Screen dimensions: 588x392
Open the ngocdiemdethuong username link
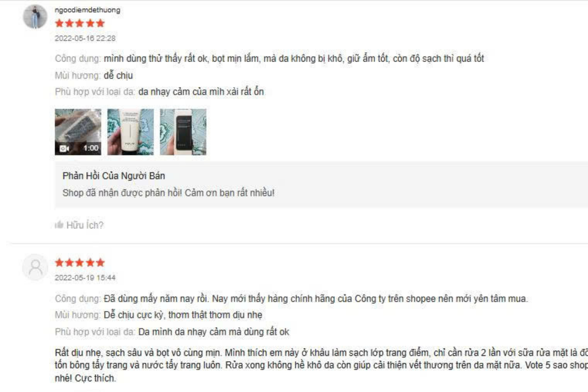tap(88, 10)
